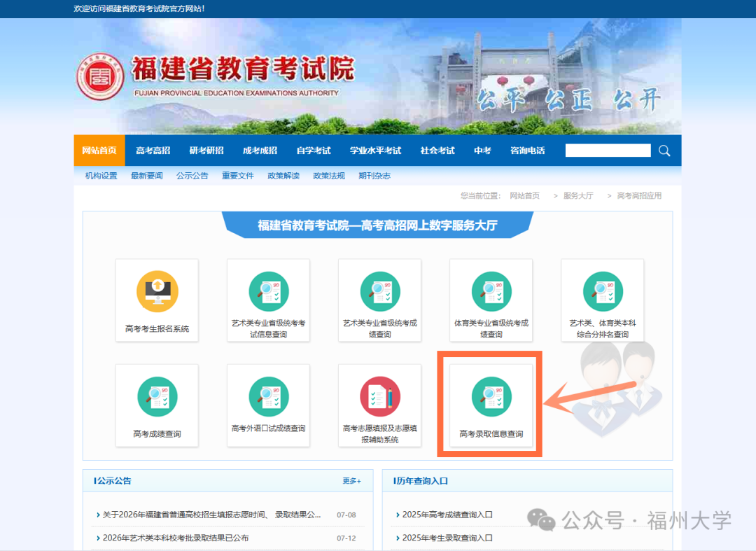Open the 咨询电话 menu item
This screenshot has height=551, width=756.
528,151
